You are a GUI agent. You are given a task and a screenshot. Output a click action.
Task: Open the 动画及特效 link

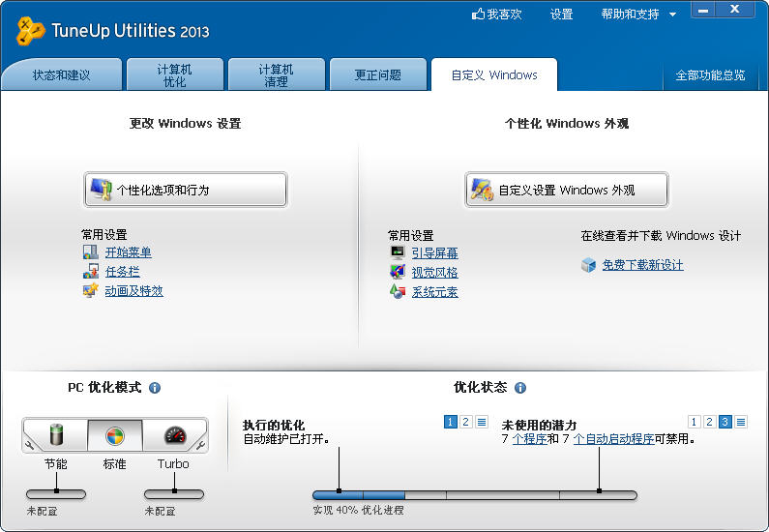(133, 290)
